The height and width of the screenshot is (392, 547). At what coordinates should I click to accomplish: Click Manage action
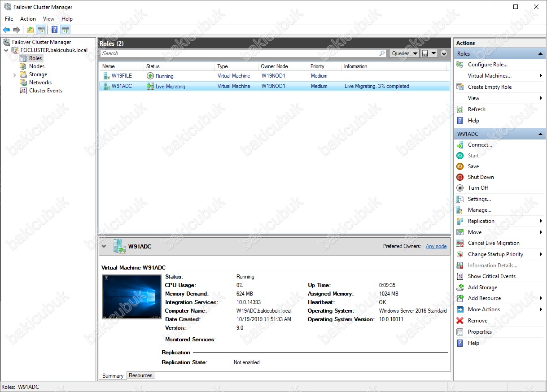[x=480, y=210]
